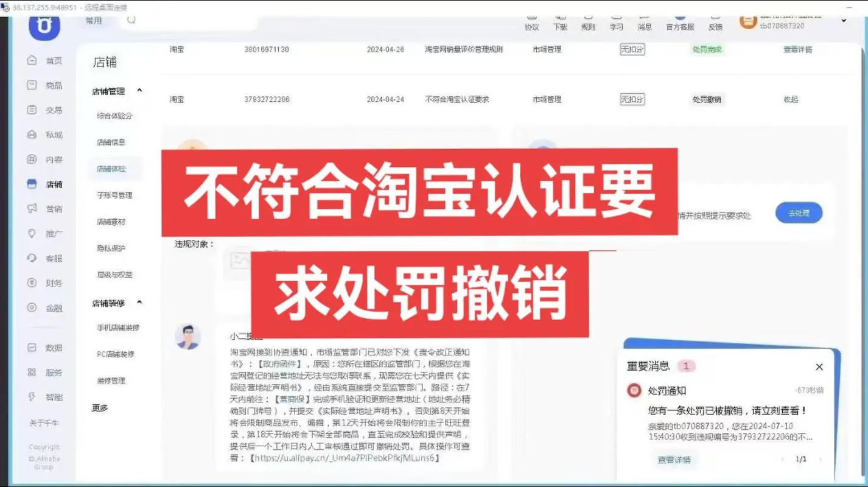Click the 财务 finance icon

33,282
